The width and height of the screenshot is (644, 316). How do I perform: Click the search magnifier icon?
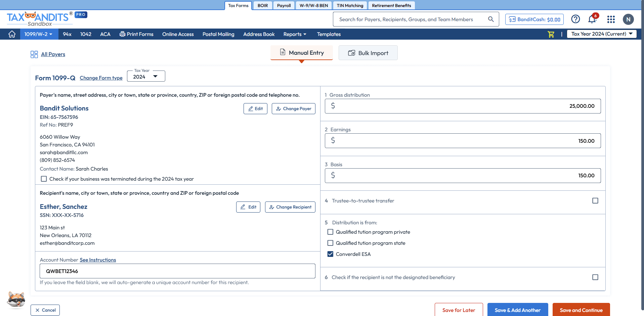tap(491, 19)
